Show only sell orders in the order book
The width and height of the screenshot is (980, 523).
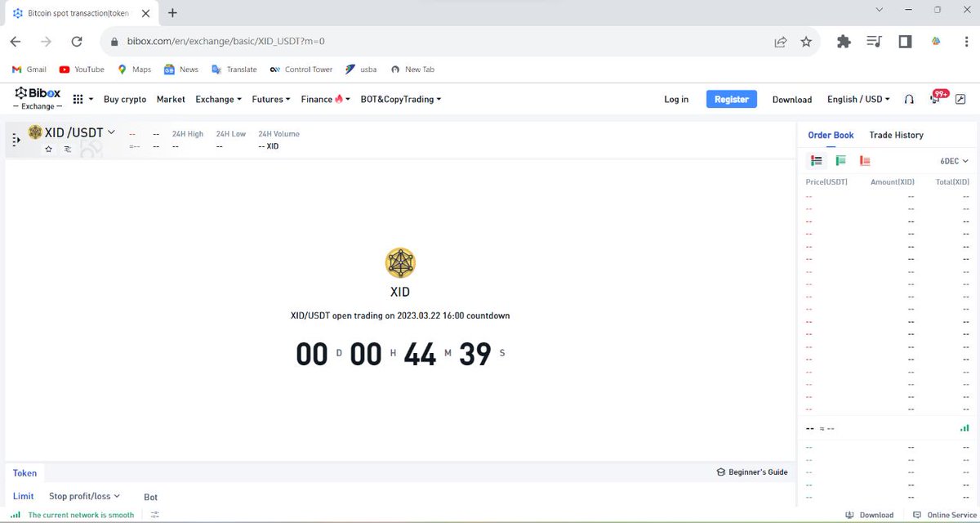[865, 161]
